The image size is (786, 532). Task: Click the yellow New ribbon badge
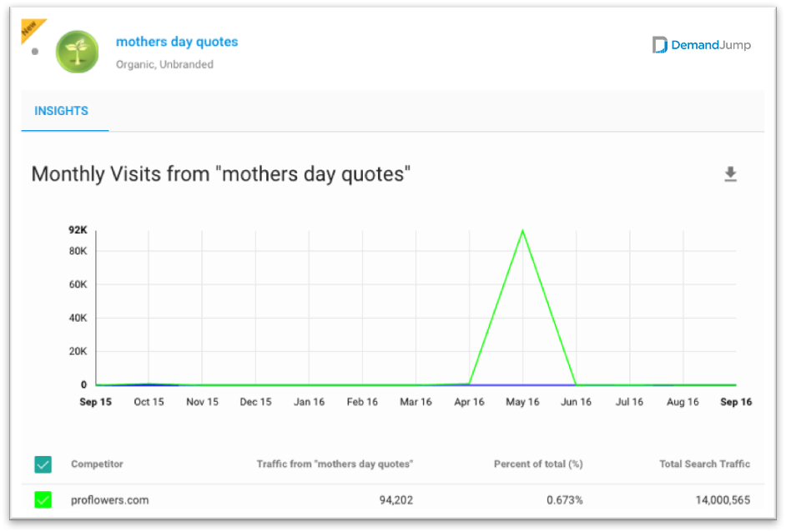point(32,29)
